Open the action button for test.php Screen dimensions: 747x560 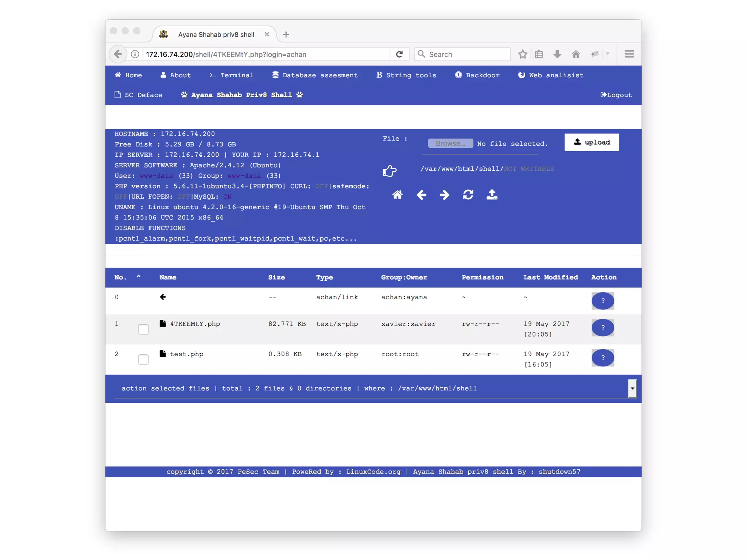pos(603,358)
